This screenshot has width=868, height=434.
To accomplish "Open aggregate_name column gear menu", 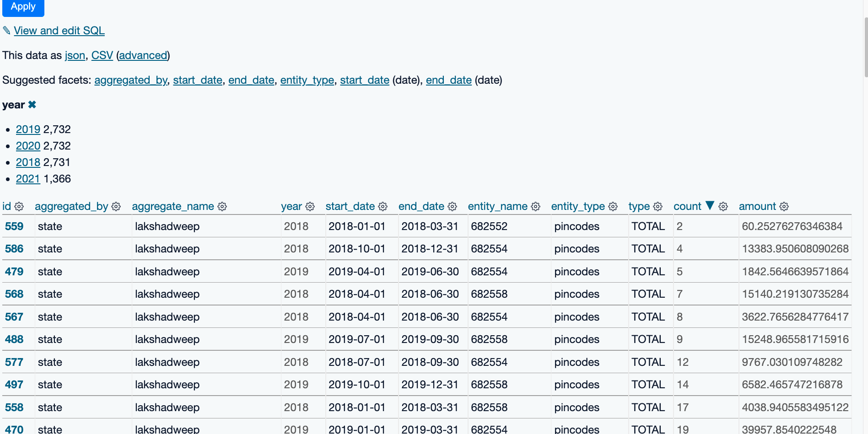I will tap(222, 207).
